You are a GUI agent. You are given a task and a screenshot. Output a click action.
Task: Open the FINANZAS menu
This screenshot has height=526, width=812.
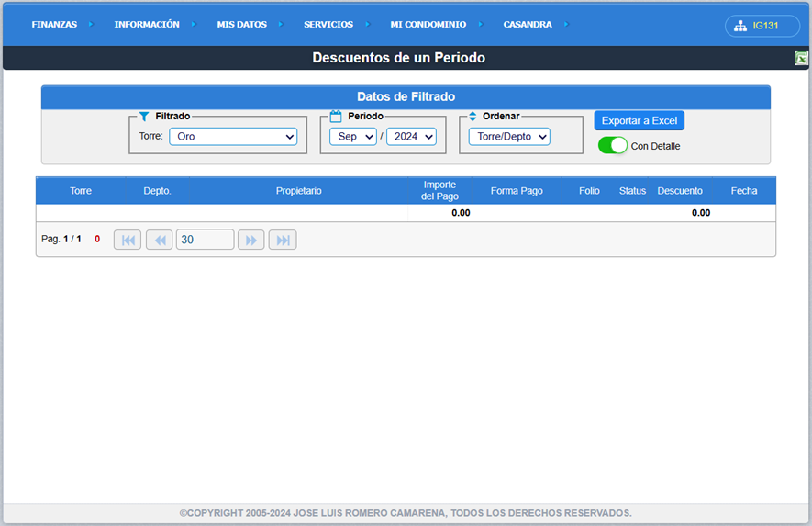click(x=54, y=25)
